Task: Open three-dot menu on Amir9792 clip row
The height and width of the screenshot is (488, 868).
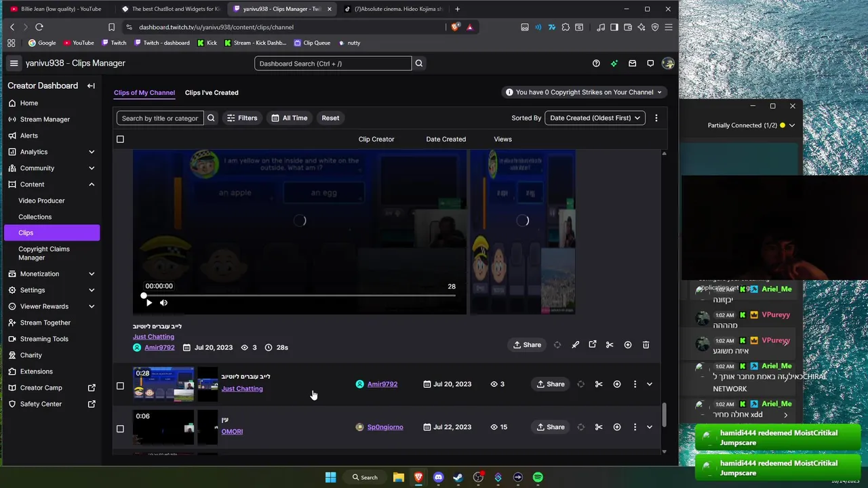Action: [635, 384]
